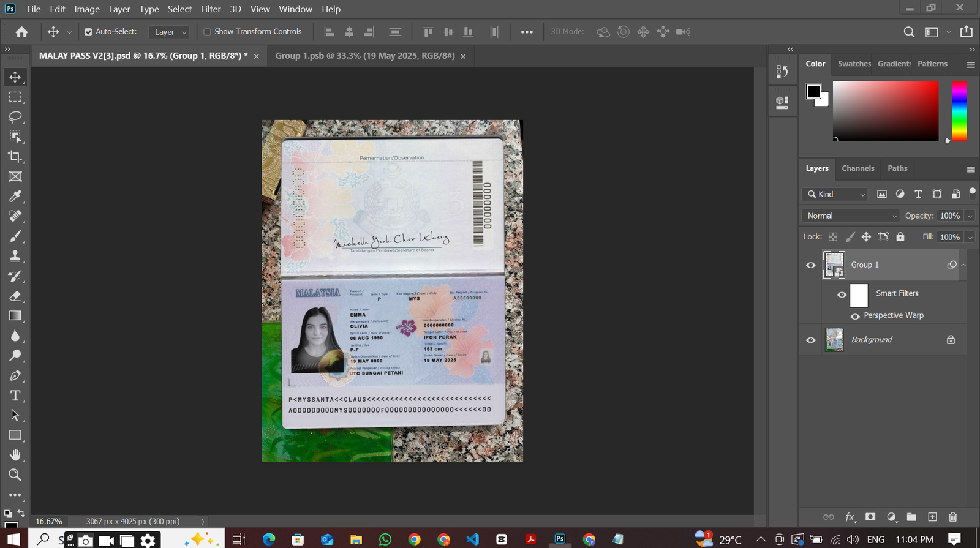Toggle Group 1 layer visibility

(x=811, y=265)
